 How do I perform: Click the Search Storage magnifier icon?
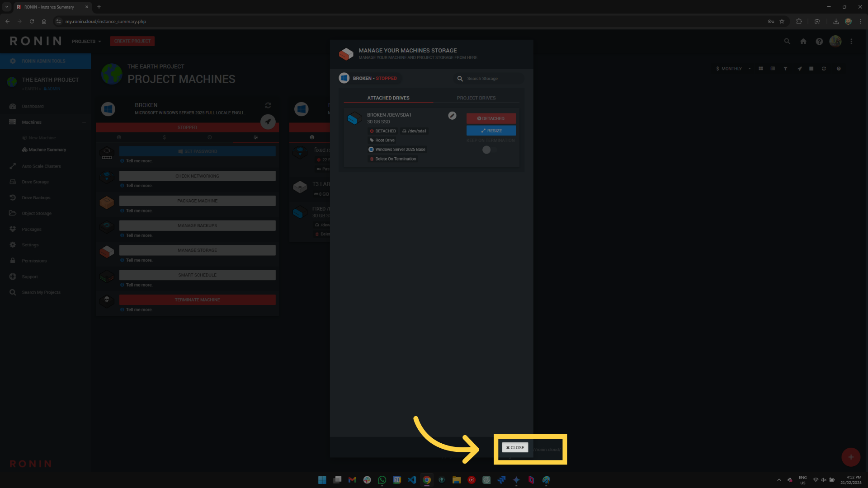tap(460, 79)
